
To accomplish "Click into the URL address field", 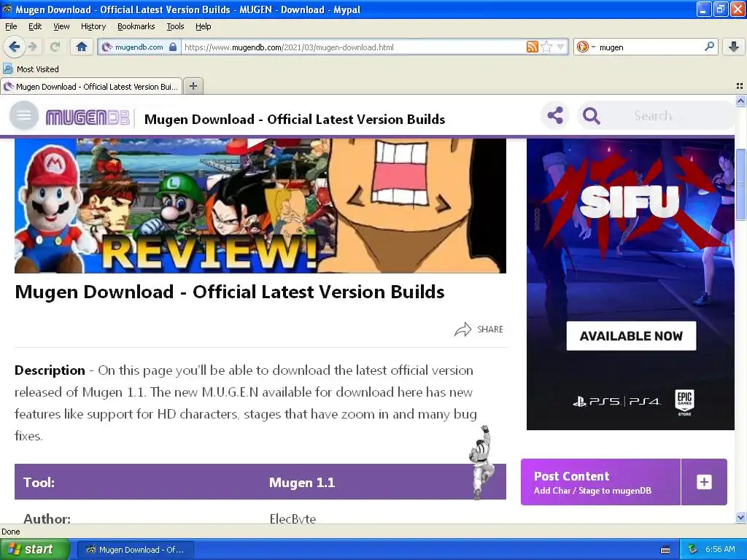I will 352,47.
